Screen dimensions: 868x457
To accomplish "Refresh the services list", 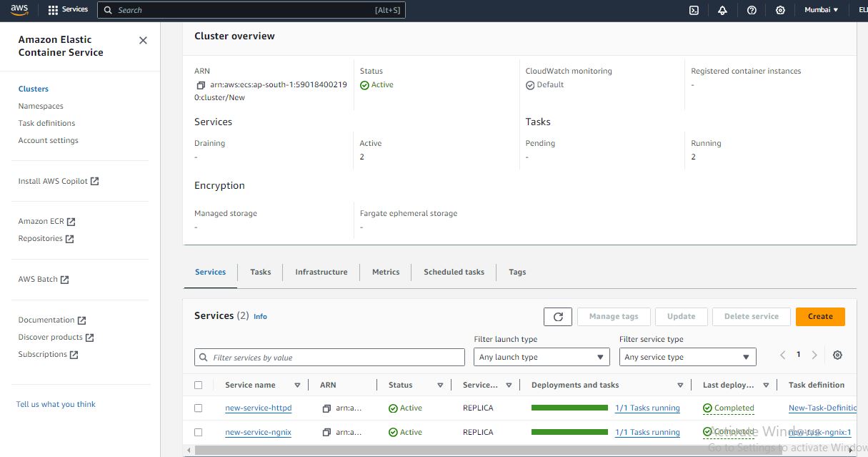I will (x=558, y=316).
